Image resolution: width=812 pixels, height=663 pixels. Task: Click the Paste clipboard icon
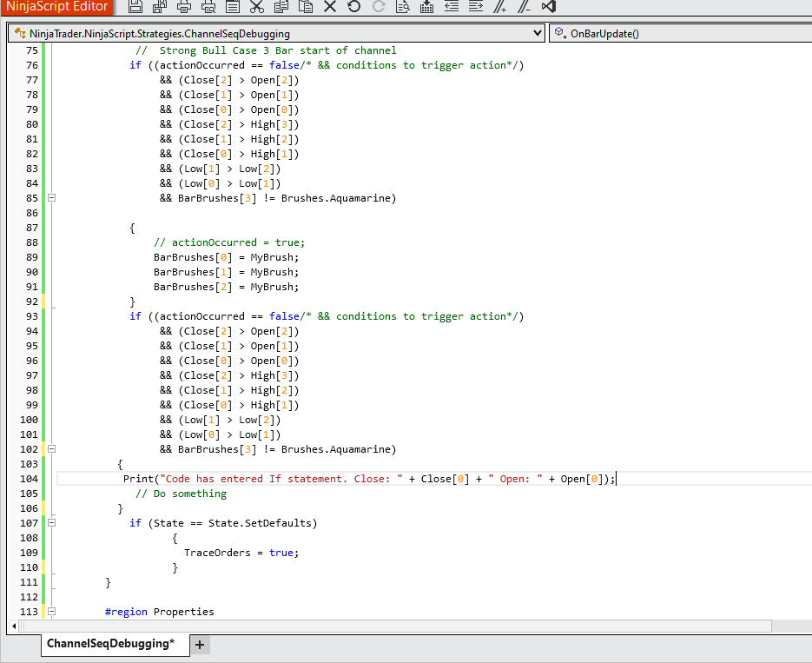pos(305,7)
